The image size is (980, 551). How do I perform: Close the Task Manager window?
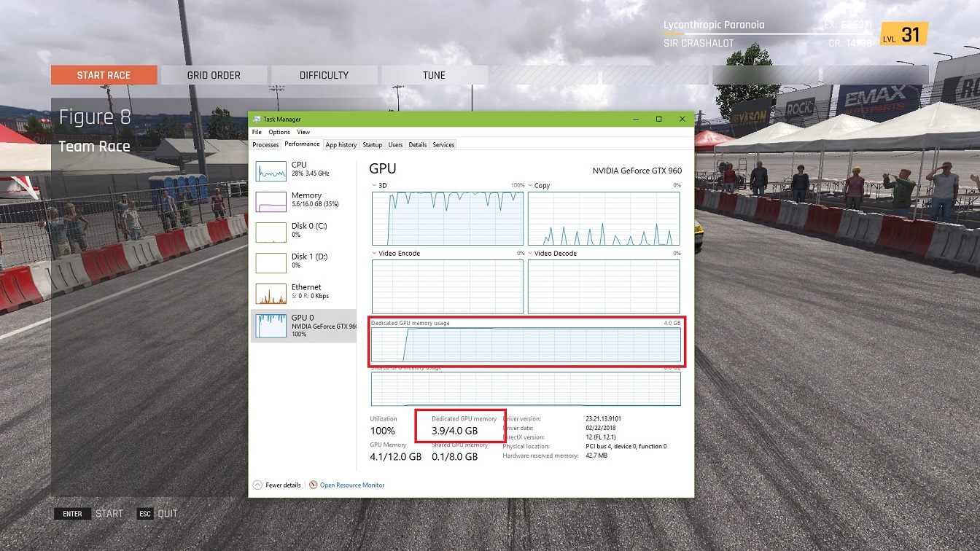point(682,119)
